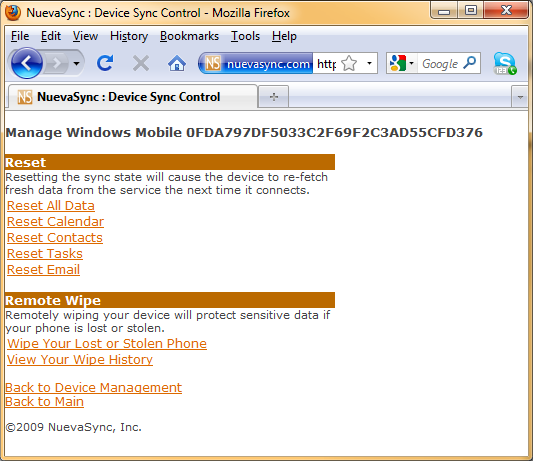Viewport: 533px width, 461px height.
Task: Click the orange Reset section header
Action: (x=170, y=162)
